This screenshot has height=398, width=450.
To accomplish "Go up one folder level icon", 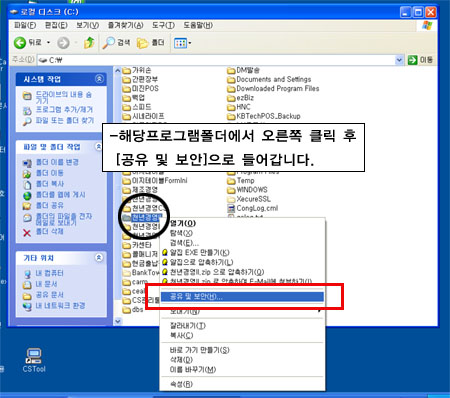I will (89, 43).
